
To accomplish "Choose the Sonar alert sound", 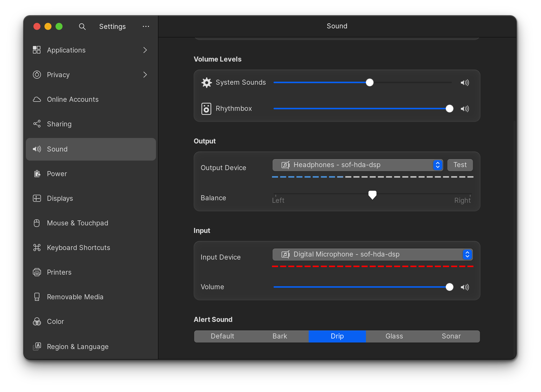I will pos(451,336).
